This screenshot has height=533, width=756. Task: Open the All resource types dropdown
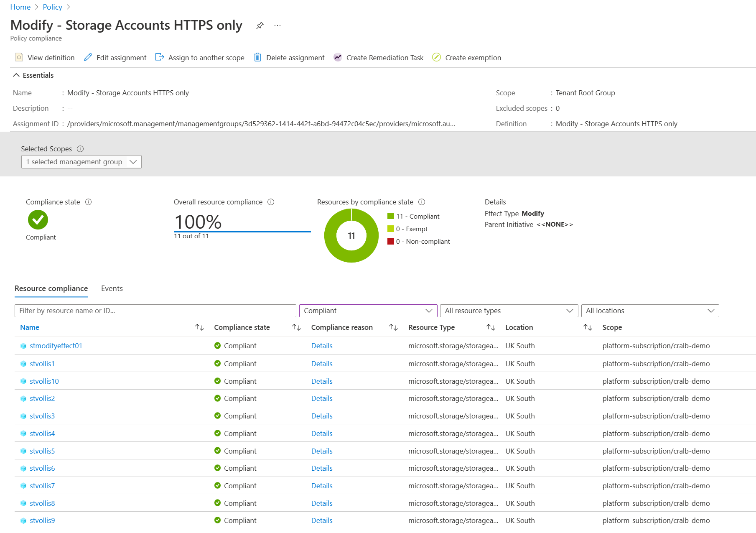[x=509, y=311]
